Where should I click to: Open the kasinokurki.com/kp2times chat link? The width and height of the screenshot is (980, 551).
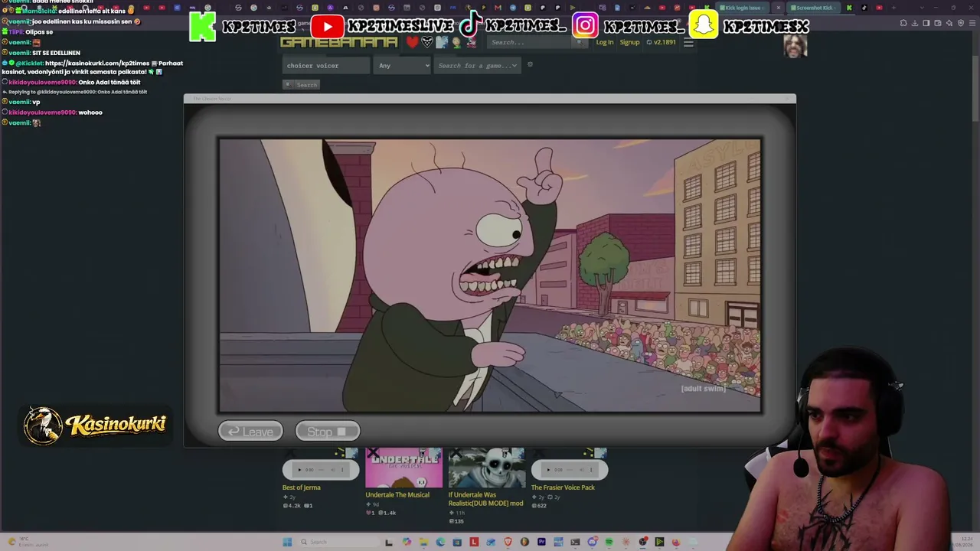click(x=97, y=64)
